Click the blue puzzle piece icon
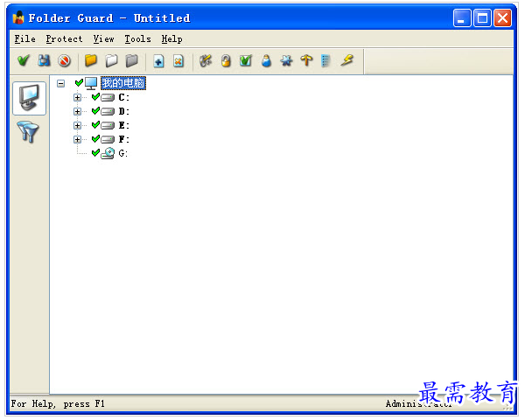The width and height of the screenshot is (525, 420). (286, 60)
